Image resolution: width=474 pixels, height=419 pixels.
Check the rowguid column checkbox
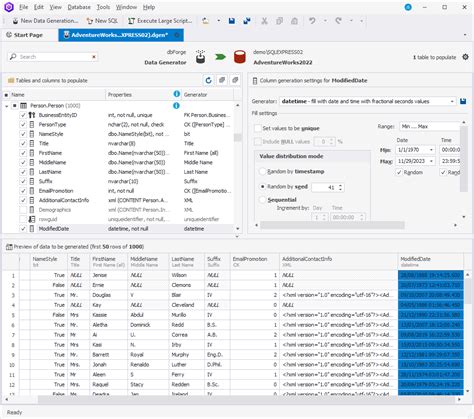(x=23, y=219)
